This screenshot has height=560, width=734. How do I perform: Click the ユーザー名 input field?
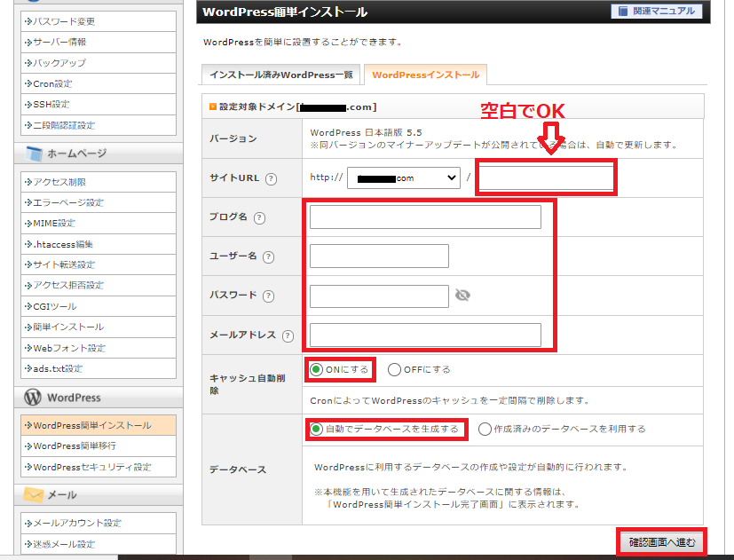379,256
